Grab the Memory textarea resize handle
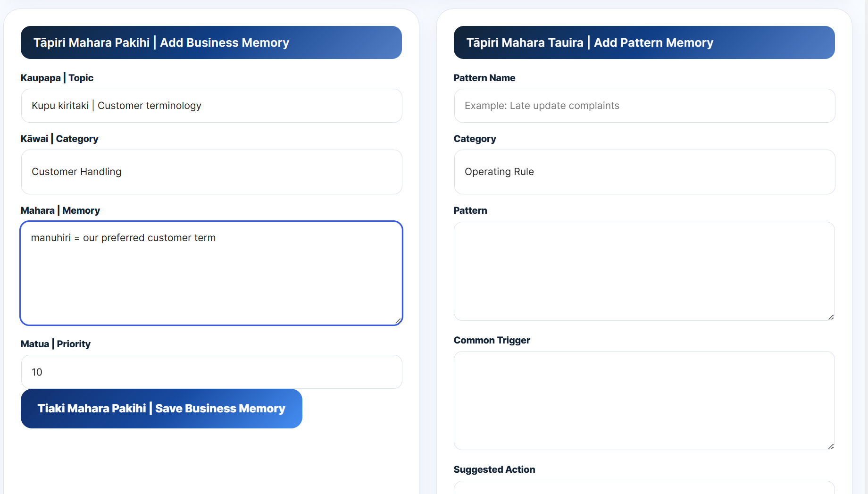Image resolution: width=868 pixels, height=494 pixels. 398,321
